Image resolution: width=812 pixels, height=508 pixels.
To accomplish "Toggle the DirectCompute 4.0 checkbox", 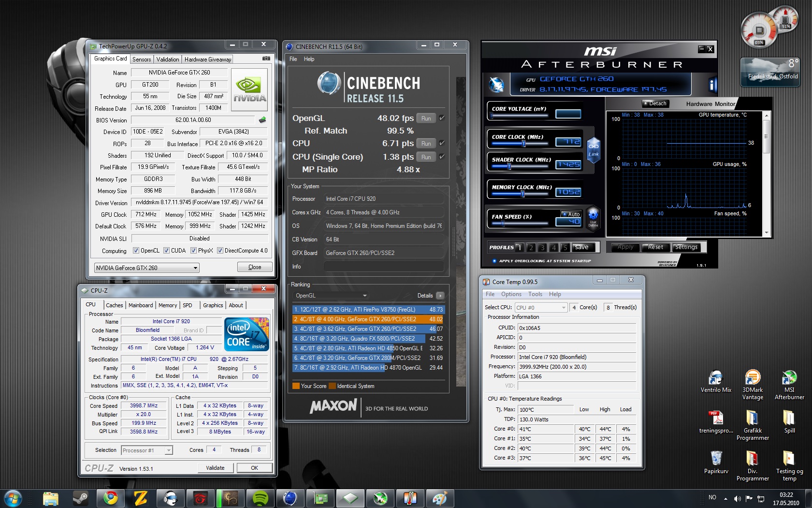I will tap(220, 251).
